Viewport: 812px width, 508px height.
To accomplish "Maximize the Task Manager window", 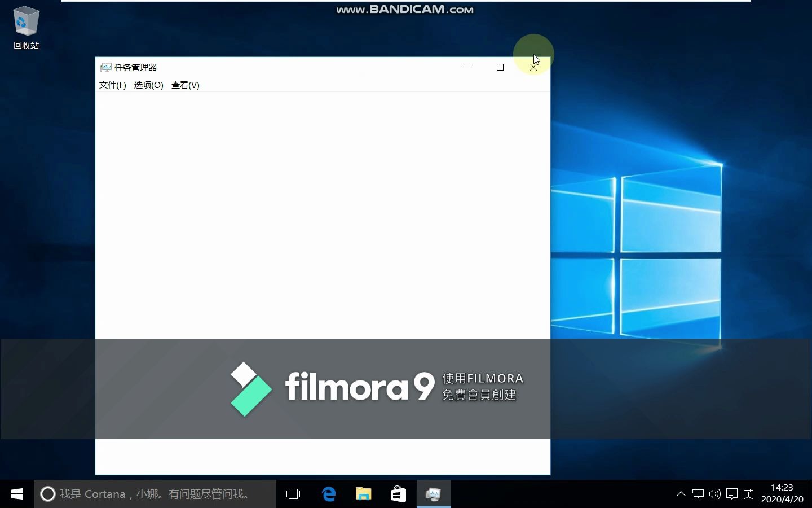I will click(500, 67).
